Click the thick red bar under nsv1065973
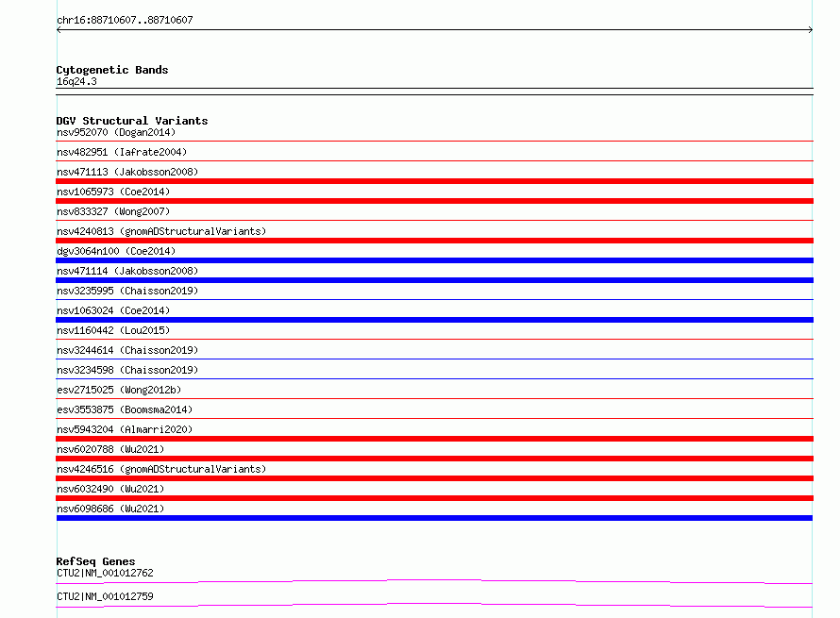 point(434,201)
